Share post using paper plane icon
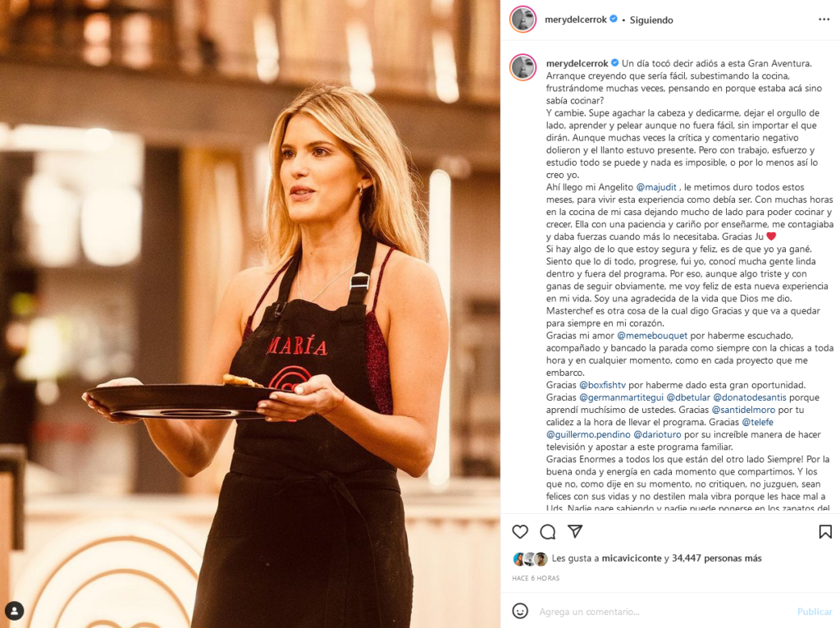 tap(575, 531)
